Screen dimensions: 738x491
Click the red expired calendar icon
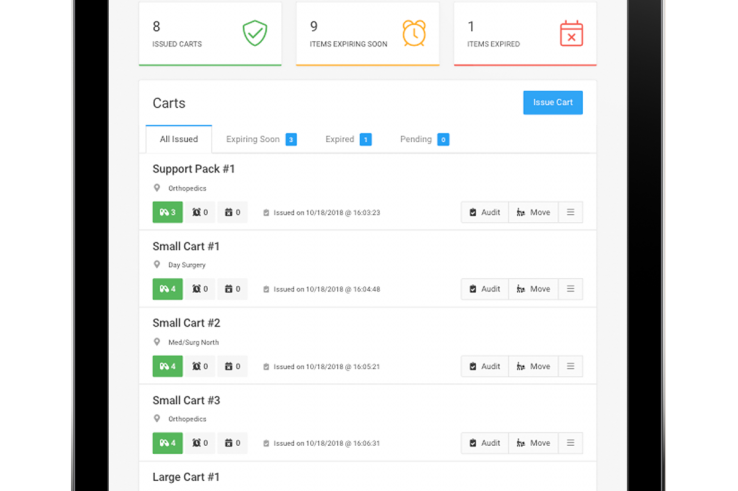[571, 33]
